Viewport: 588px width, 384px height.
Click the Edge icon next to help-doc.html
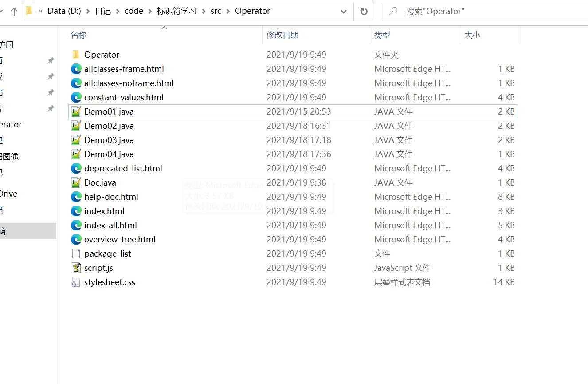click(x=76, y=197)
